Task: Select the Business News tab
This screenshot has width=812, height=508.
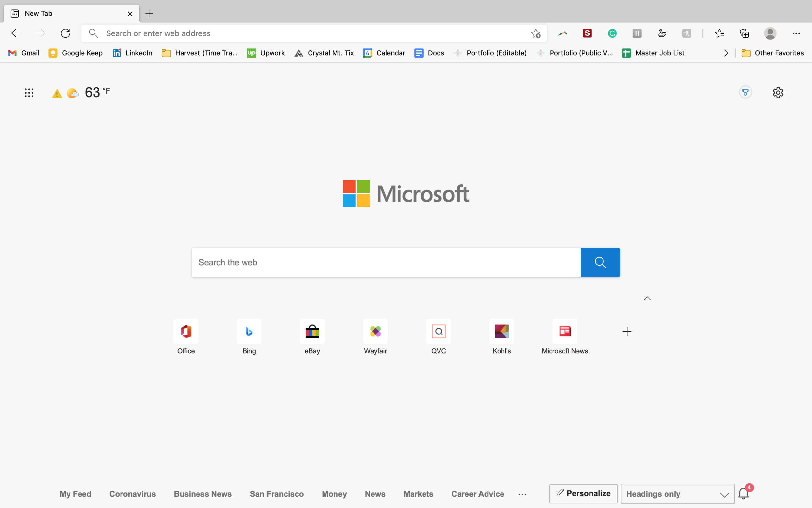Action: tap(203, 494)
